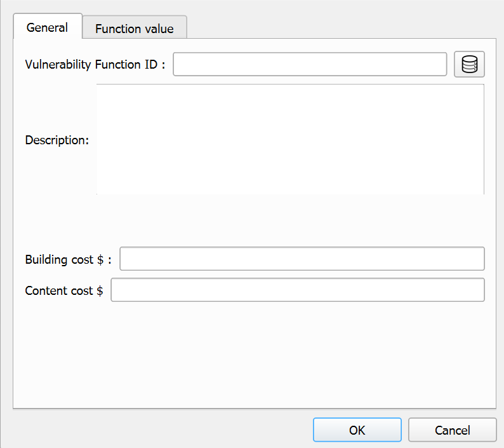Open the vulnerability function database browser icon

click(469, 64)
